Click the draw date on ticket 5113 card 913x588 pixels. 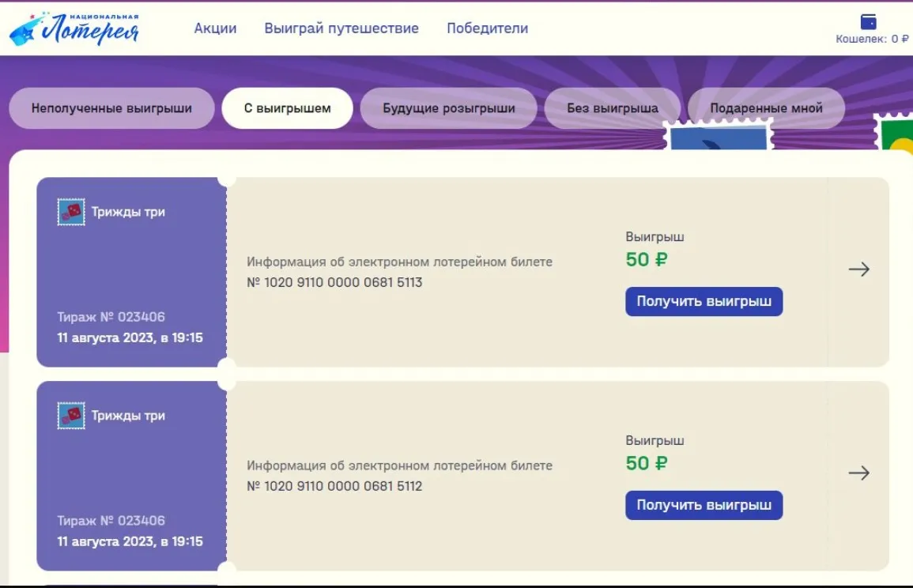pos(130,337)
